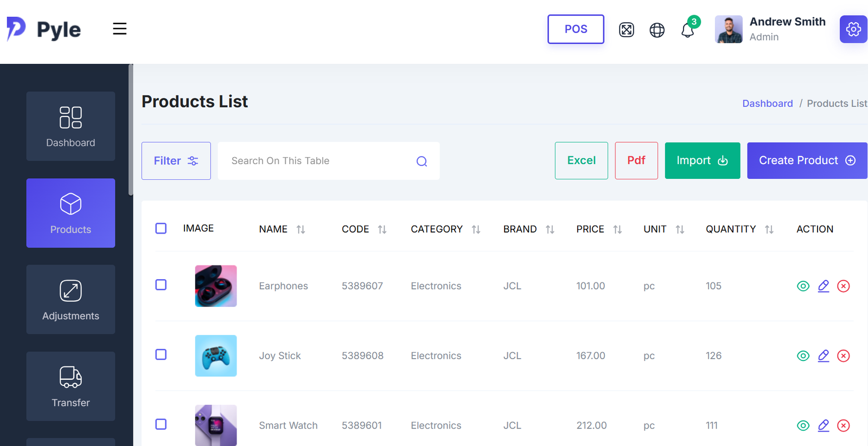Tick the Joy Stick row checkbox
Viewport: 868px width, 446px height.
coord(161,354)
